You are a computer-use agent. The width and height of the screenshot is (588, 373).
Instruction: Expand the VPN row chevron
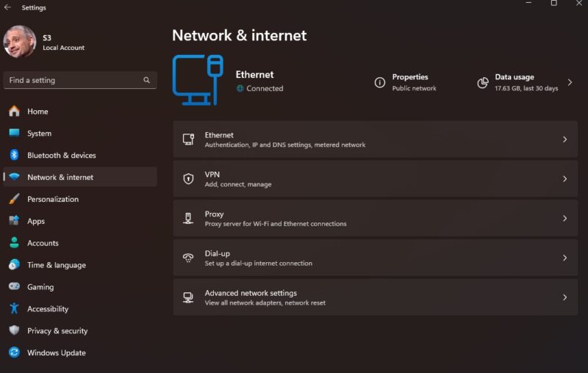click(x=564, y=179)
